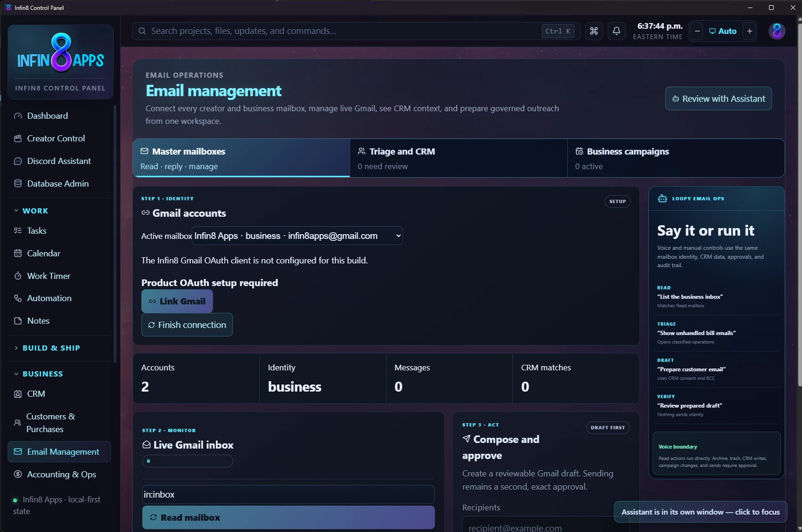
Task: Click the Recipients email field
Action: click(x=546, y=525)
